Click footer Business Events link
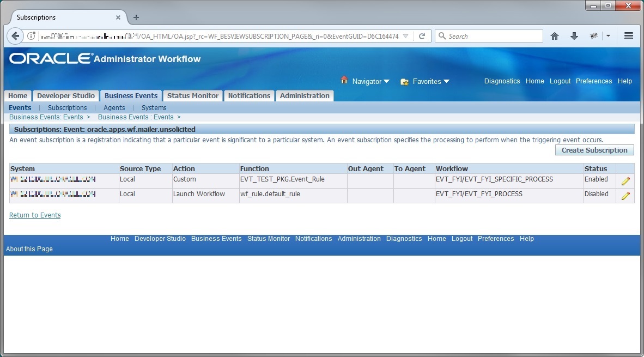Image resolution: width=644 pixels, height=357 pixels. tap(216, 239)
